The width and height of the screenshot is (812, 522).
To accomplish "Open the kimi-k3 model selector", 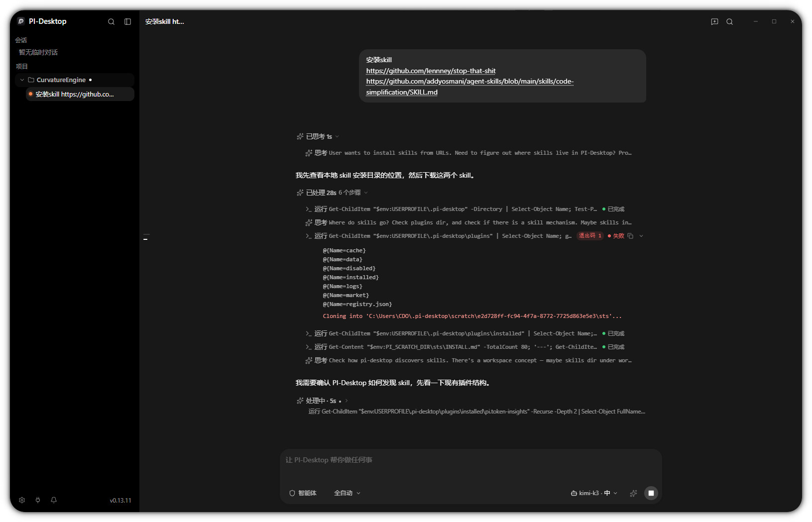I will [594, 493].
